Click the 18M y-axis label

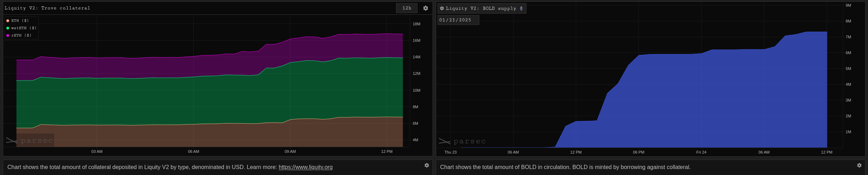416,24
